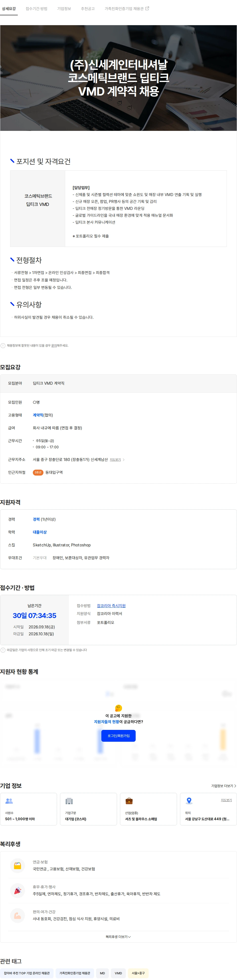Click the info icon beside 마감일 notice
This screenshot has width=237, height=980.
(3, 650)
